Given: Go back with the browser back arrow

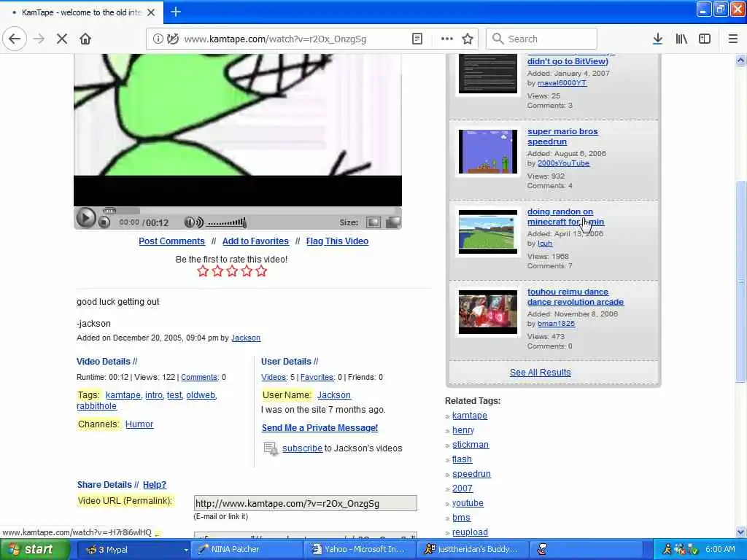Looking at the screenshot, I should click(x=15, y=39).
